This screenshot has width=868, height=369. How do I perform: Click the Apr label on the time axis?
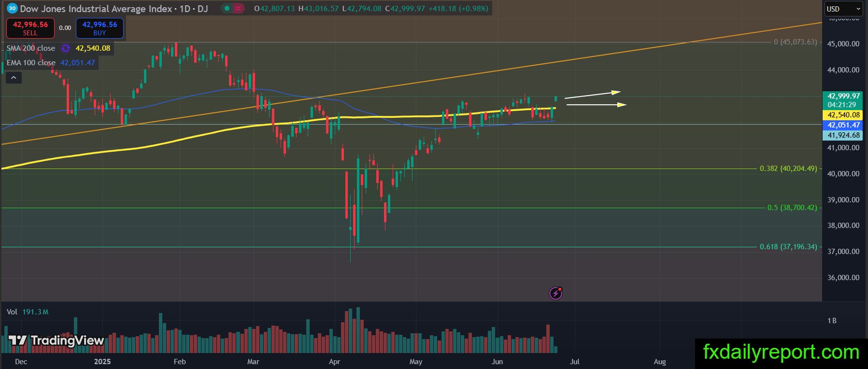coord(334,362)
